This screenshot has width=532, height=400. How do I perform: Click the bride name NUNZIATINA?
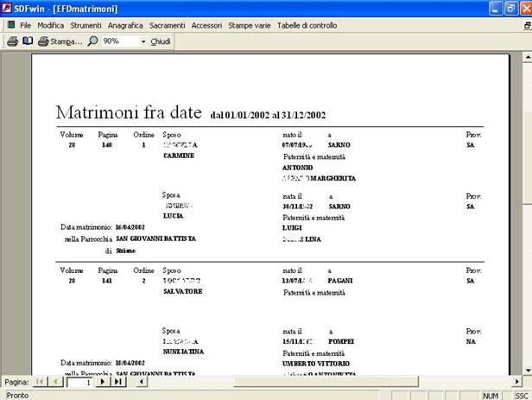pyautogui.click(x=183, y=352)
